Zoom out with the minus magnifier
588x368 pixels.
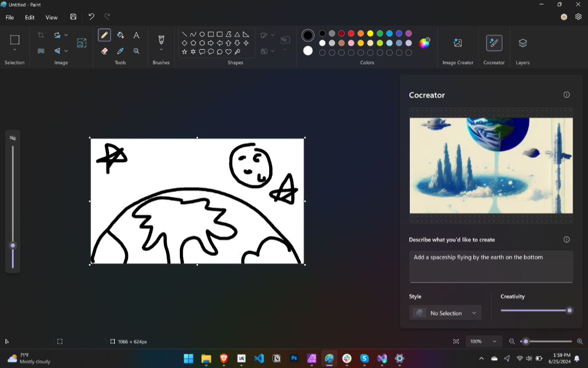tap(512, 342)
